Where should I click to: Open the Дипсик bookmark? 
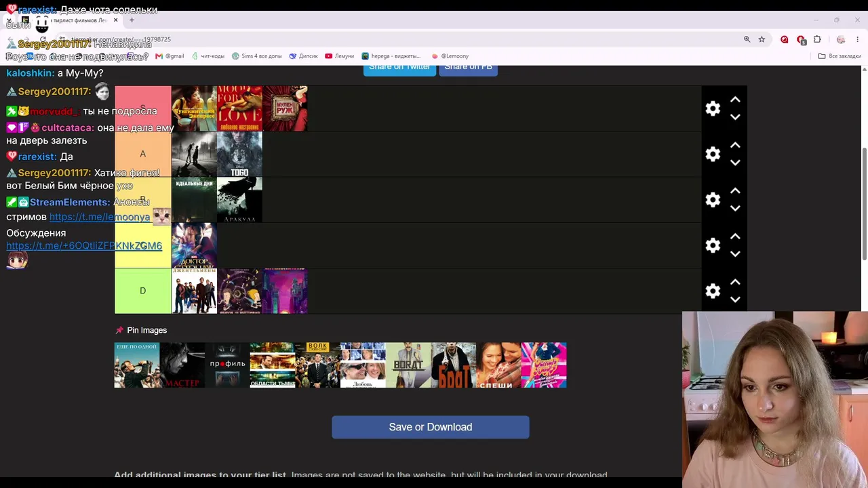(303, 56)
